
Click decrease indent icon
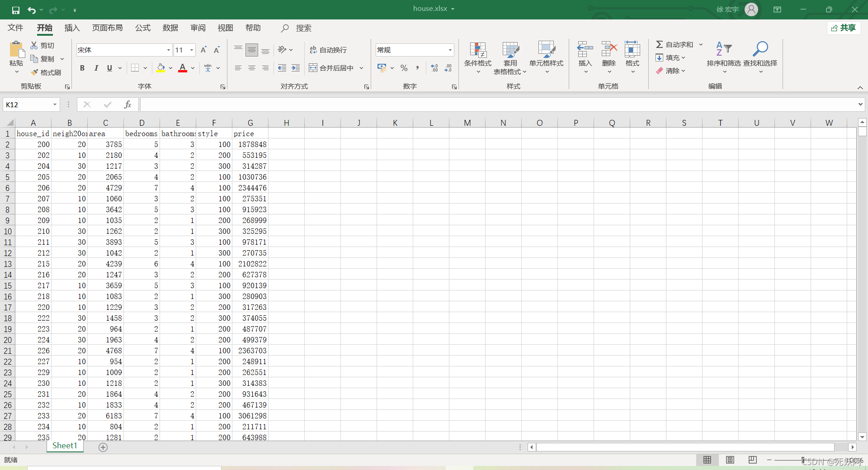[282, 68]
